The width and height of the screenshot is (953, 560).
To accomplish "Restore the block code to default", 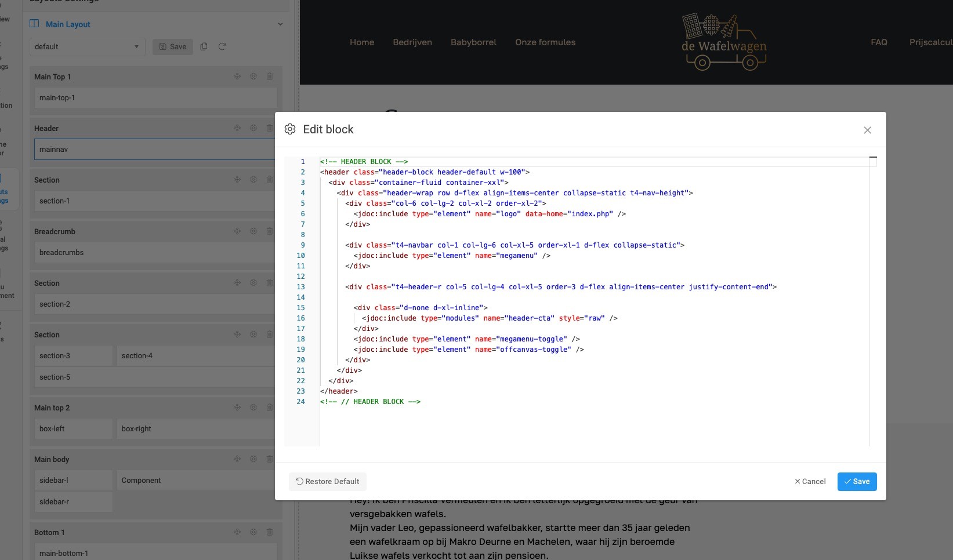I will click(327, 481).
